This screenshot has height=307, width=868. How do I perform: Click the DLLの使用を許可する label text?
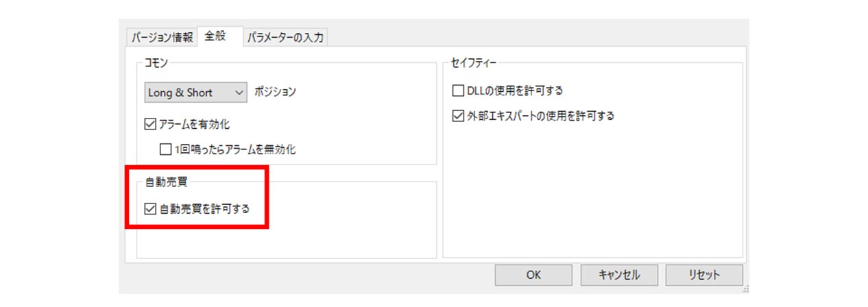click(x=515, y=90)
